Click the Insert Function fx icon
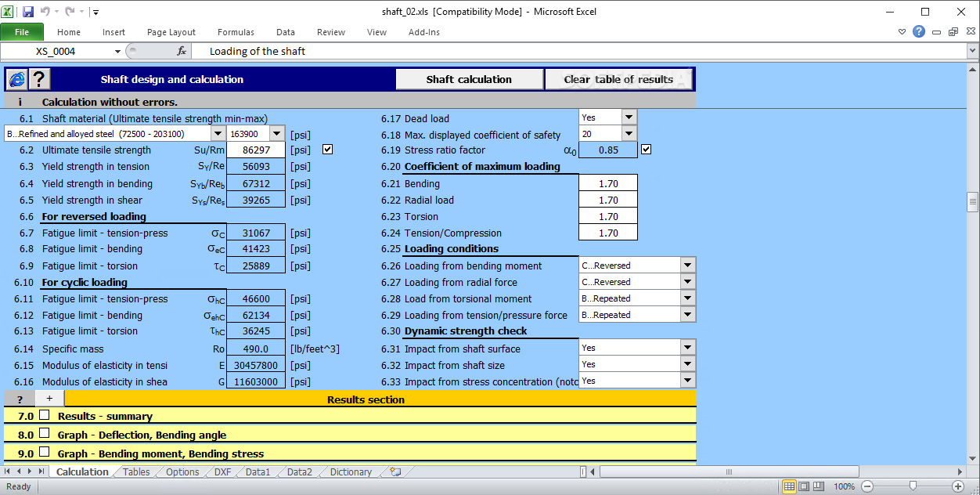 click(x=182, y=51)
